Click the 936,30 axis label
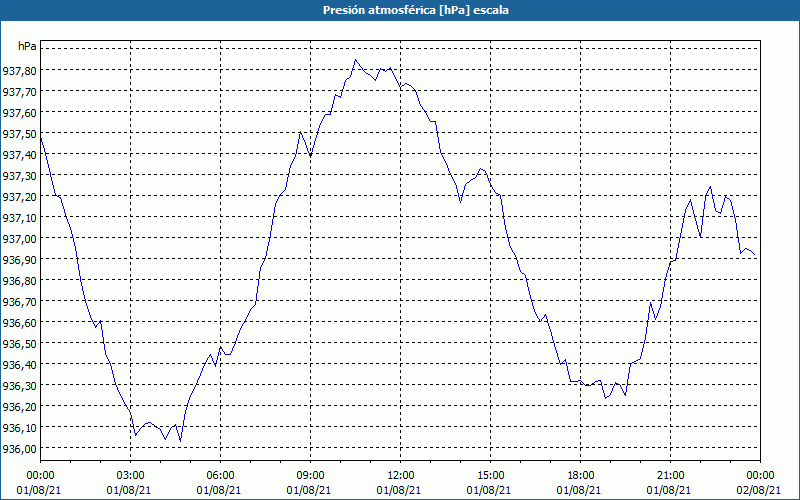 (19, 385)
